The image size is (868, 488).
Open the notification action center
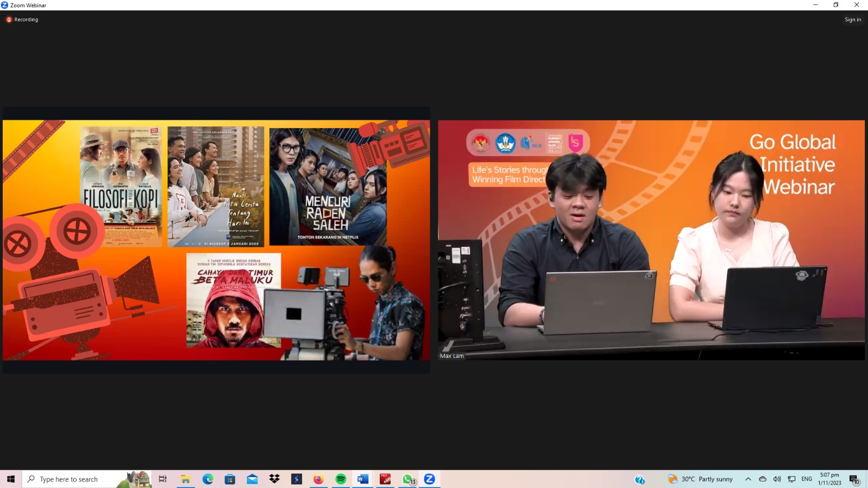[854, 479]
